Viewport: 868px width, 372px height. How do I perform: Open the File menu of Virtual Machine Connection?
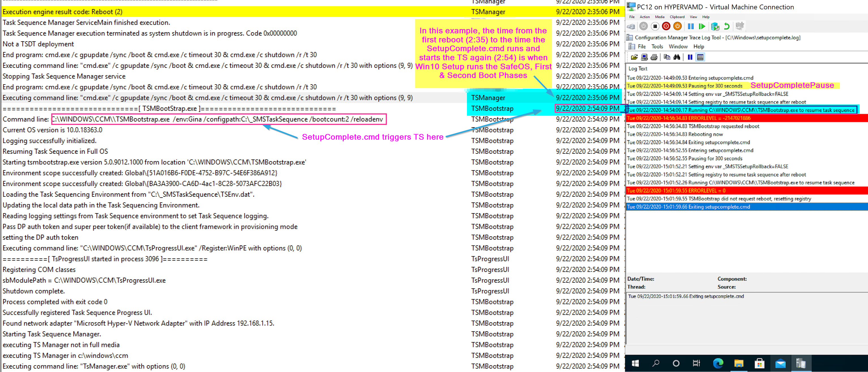click(632, 17)
